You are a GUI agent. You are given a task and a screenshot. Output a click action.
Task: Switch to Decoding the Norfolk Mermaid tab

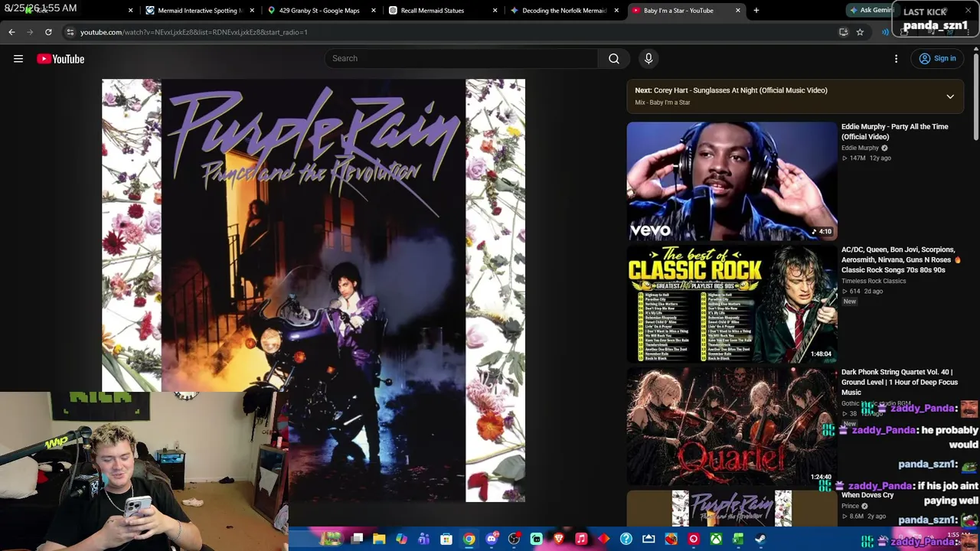(x=564, y=11)
